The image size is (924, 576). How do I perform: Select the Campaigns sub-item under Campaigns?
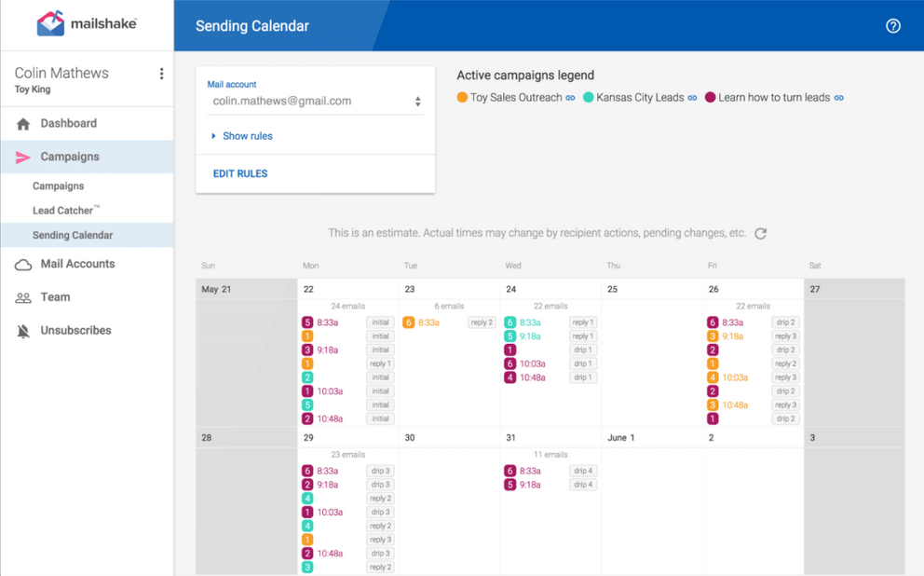click(x=59, y=186)
